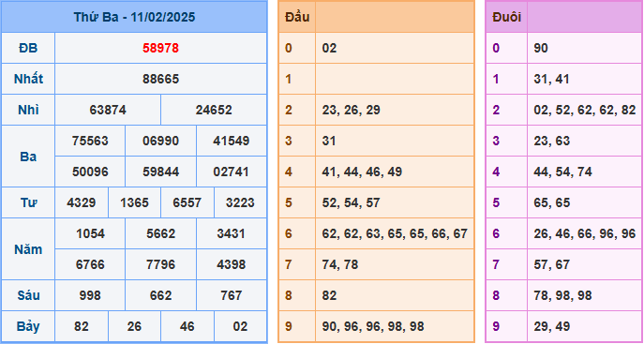
Task: Select Đuôi values 65, 65
Action: click(551, 202)
